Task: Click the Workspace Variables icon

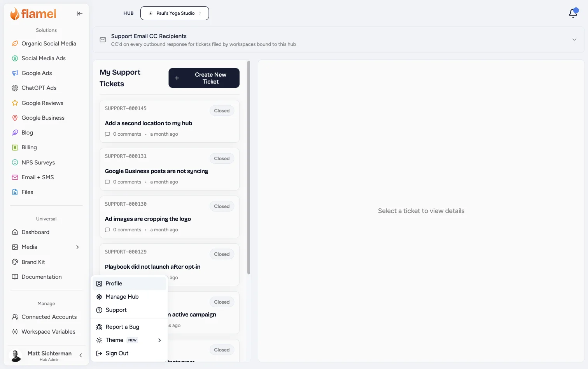Action: (x=15, y=332)
